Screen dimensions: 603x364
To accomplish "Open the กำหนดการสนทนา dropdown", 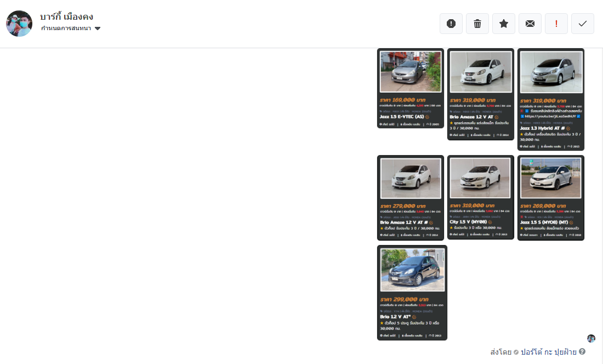I will pos(70,29).
